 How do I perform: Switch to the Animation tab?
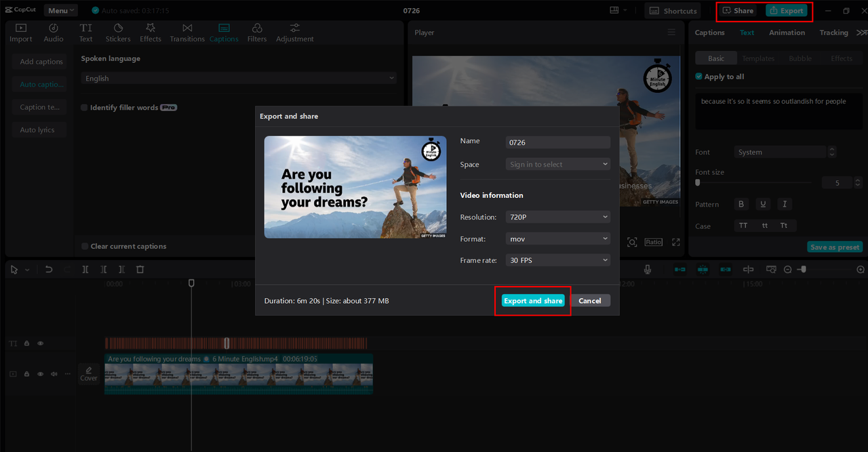coord(787,33)
